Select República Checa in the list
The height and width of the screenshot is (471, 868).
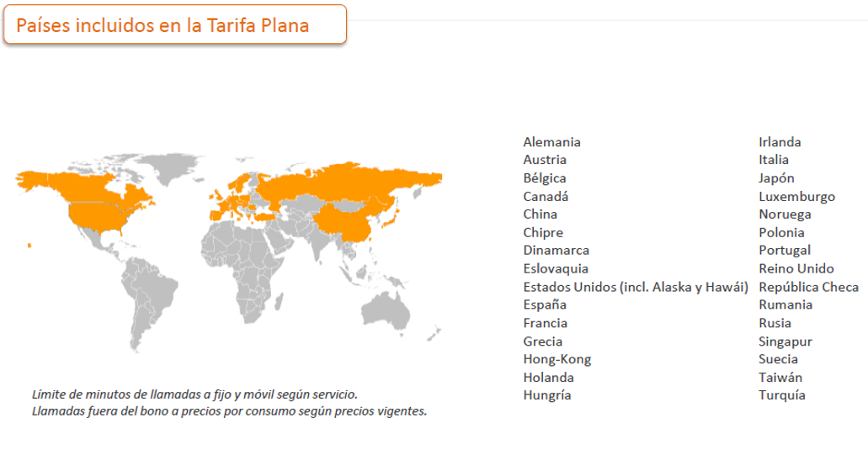pyautogui.click(x=808, y=287)
